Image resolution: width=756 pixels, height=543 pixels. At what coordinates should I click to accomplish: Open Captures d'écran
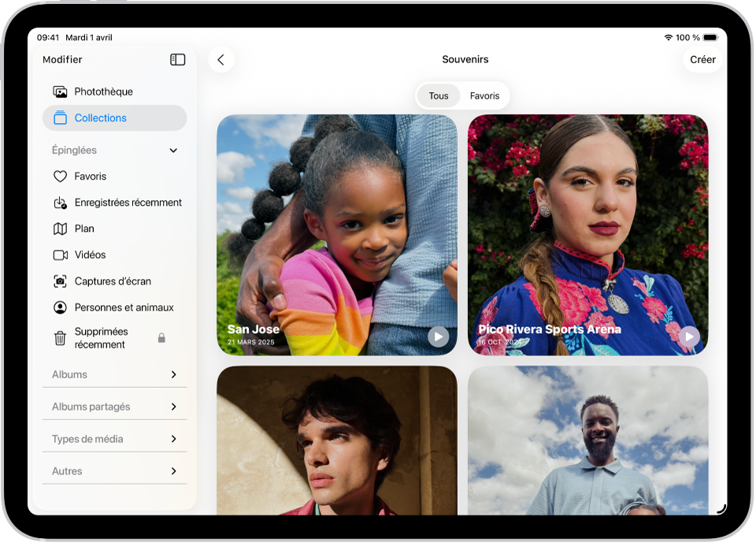[110, 281]
